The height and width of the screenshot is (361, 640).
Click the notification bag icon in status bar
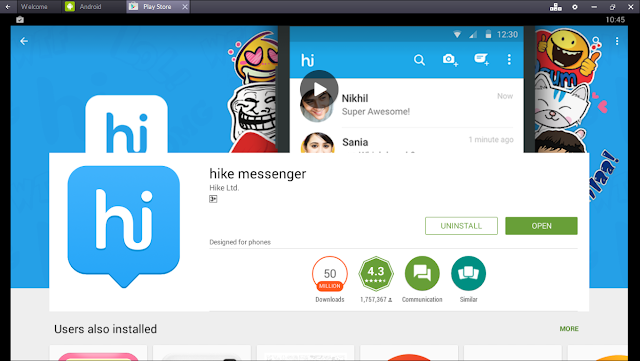tap(20, 20)
